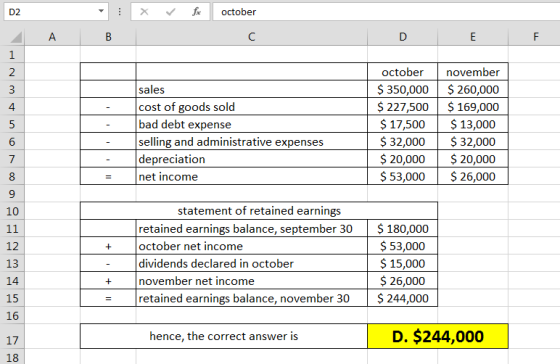Select the $17,500 cell
The height and width of the screenshot is (364, 560).
[x=402, y=124]
